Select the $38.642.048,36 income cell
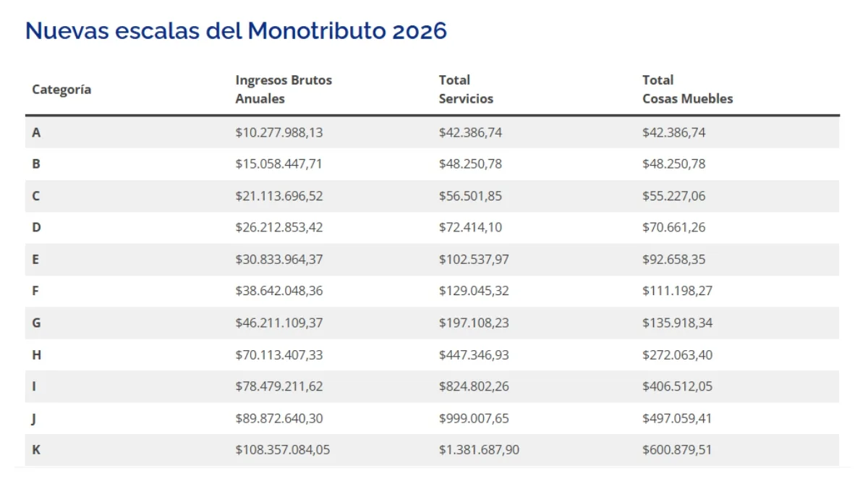Screen dimensions: 868x489 click(x=279, y=291)
